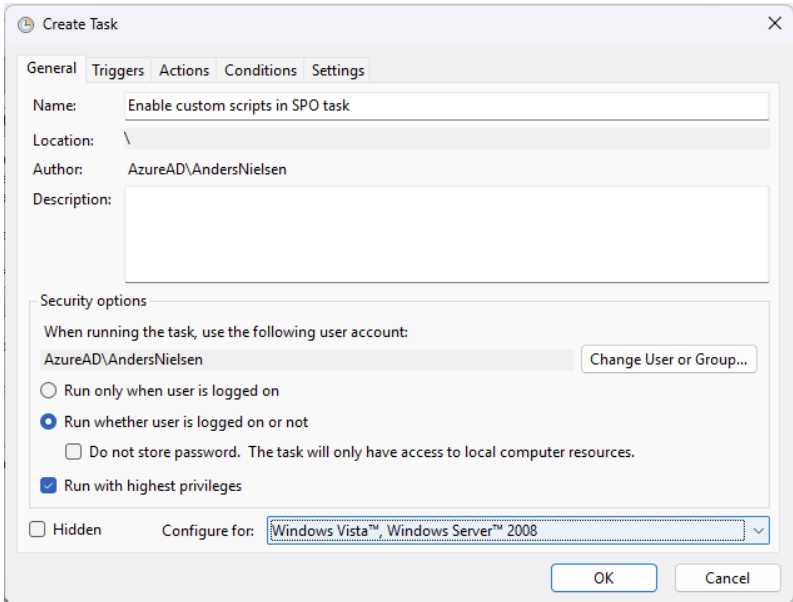Image resolution: width=793 pixels, height=602 pixels.
Task: Click the Cancel button
Action: (726, 578)
